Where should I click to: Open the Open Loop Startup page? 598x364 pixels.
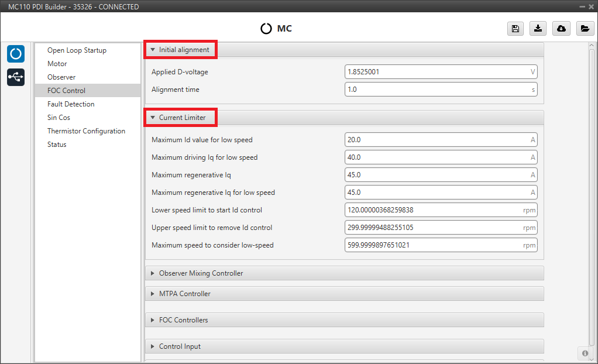click(x=77, y=50)
